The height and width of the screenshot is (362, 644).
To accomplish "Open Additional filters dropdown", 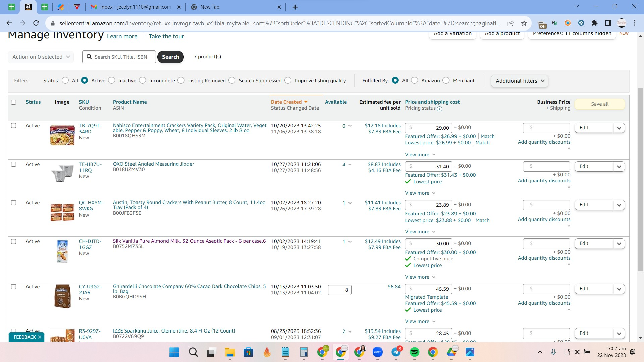I will click(x=520, y=81).
